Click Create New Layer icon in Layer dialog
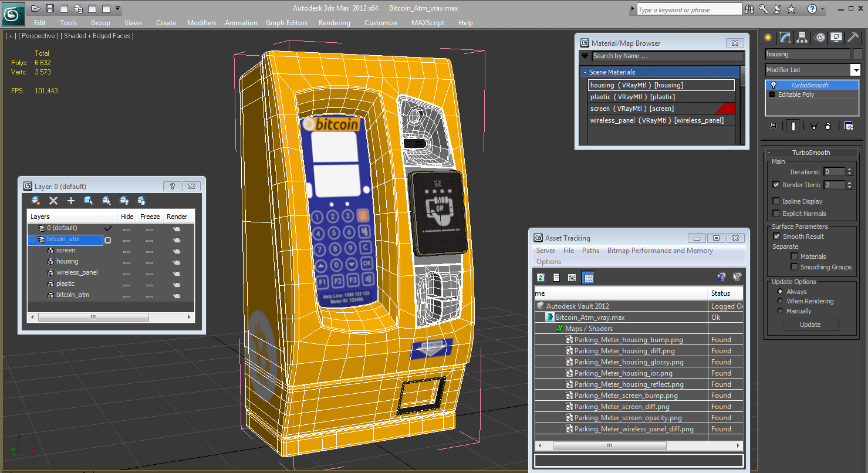868x473 pixels. [x=36, y=201]
